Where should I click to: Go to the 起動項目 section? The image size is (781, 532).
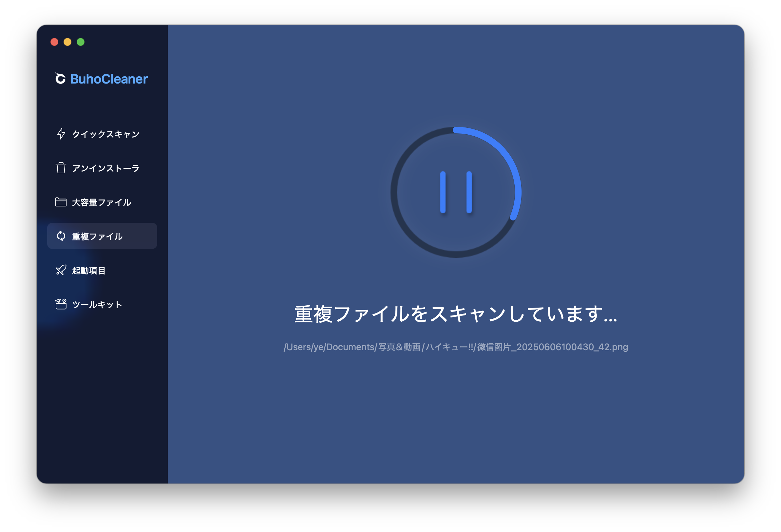pos(89,271)
